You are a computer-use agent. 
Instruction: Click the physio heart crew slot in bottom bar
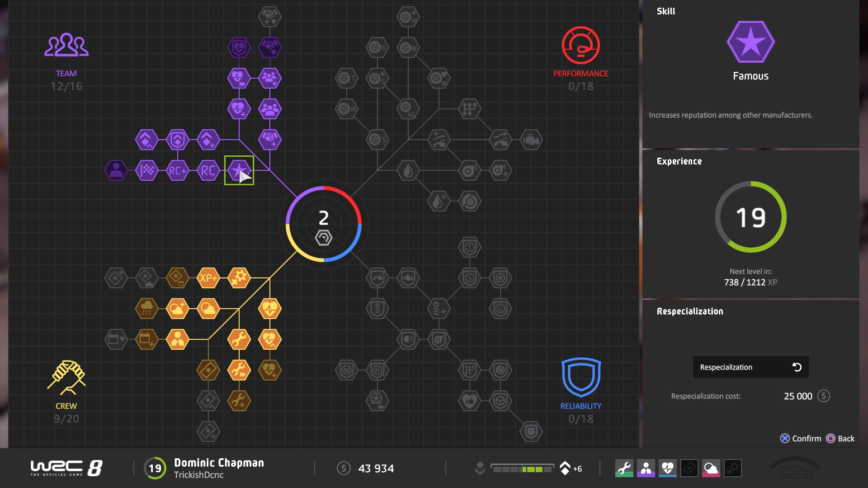pos(667,469)
